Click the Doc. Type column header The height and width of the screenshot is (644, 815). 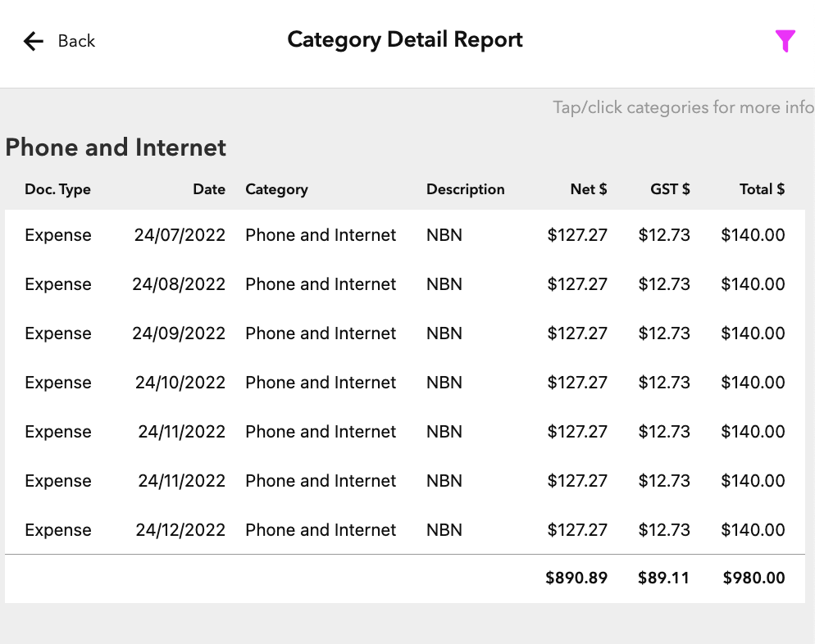(57, 189)
